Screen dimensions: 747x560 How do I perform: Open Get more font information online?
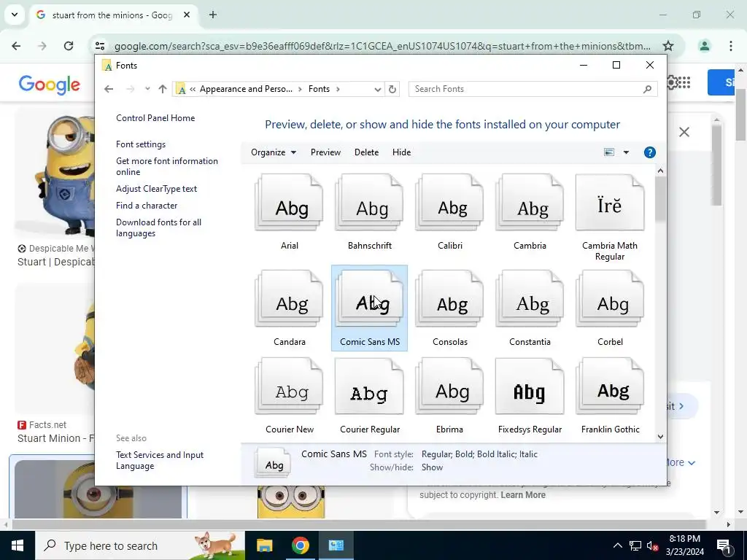[x=167, y=166]
